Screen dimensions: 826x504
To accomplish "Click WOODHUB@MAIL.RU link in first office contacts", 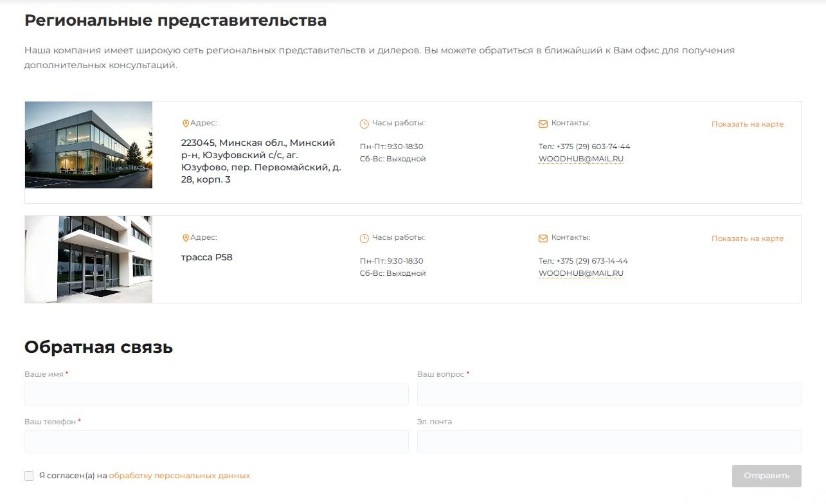I will pos(581,158).
